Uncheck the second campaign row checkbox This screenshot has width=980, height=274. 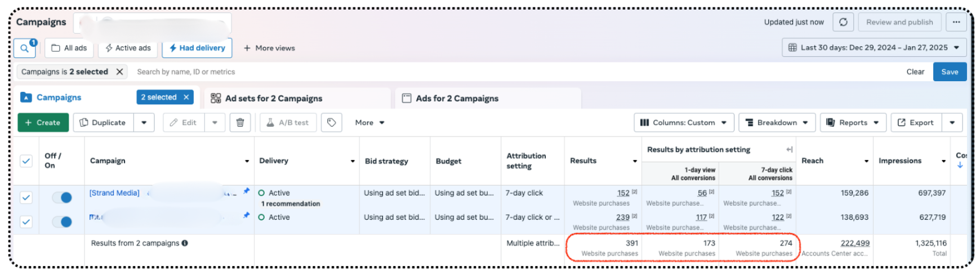(x=26, y=222)
